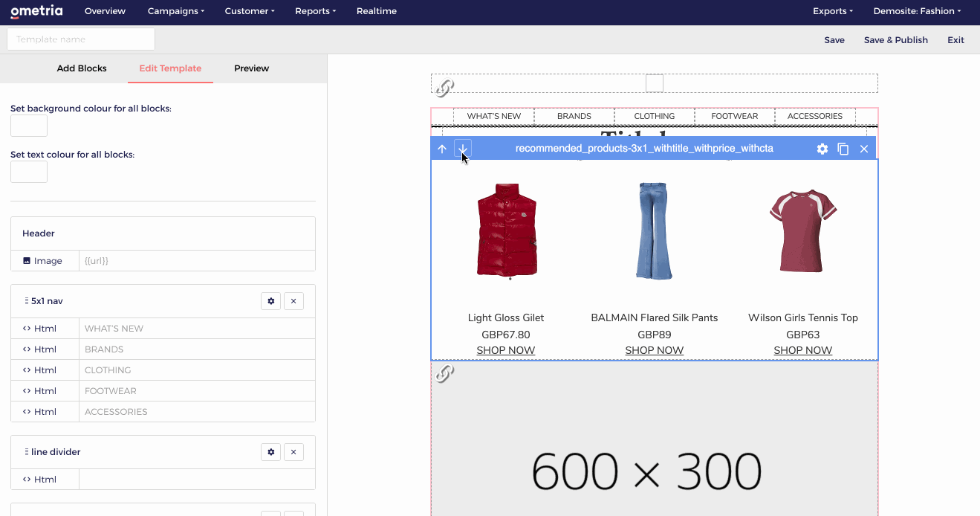Click the chain link icon on 600 × 300 image
The height and width of the screenshot is (516, 980).
tap(444, 373)
